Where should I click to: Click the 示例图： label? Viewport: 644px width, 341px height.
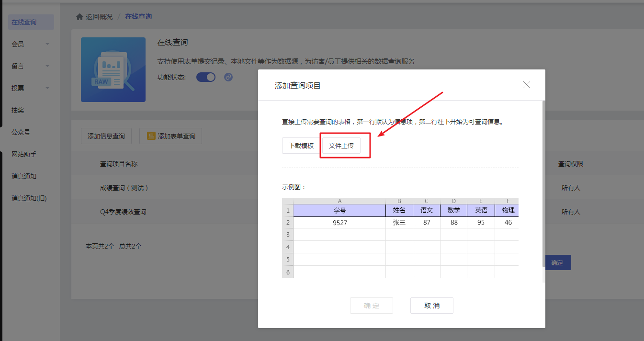(294, 187)
